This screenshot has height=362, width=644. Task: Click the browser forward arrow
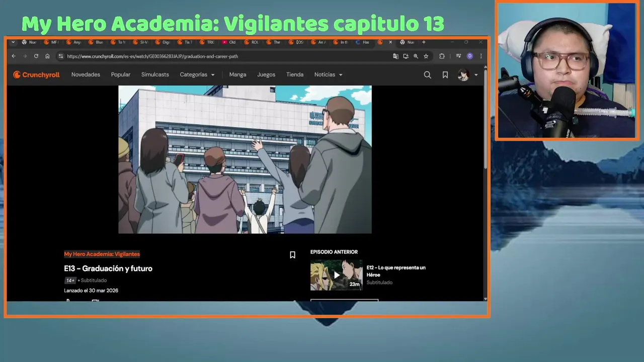25,56
